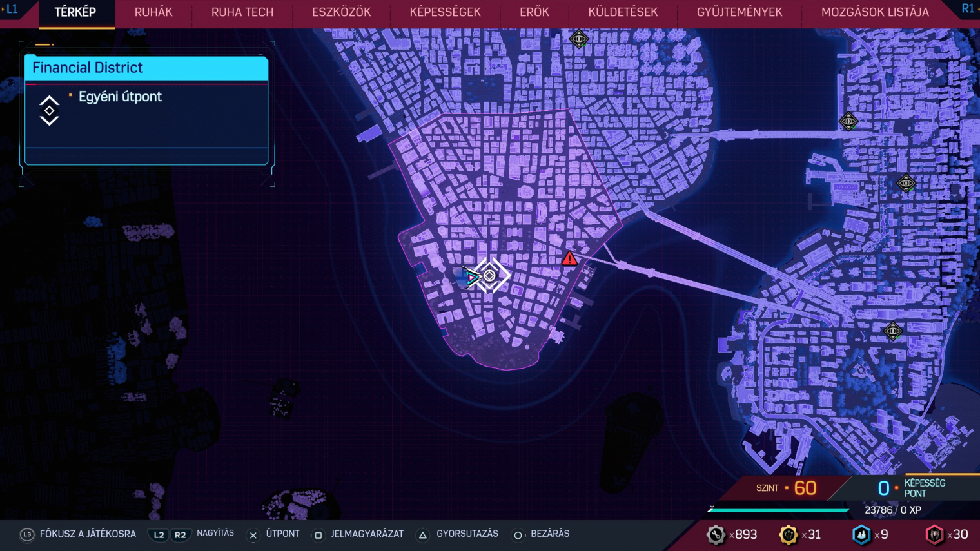
Task: Click the L3 button icon
Action: coord(27,535)
